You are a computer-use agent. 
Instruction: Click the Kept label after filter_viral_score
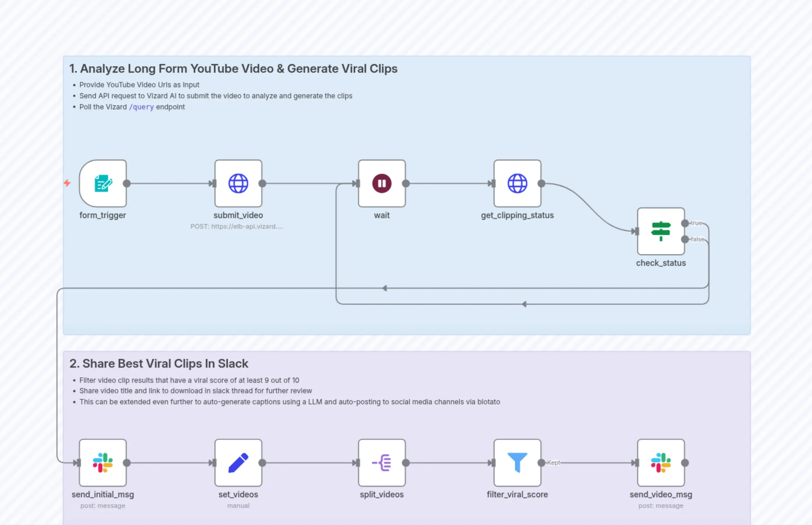coord(554,463)
